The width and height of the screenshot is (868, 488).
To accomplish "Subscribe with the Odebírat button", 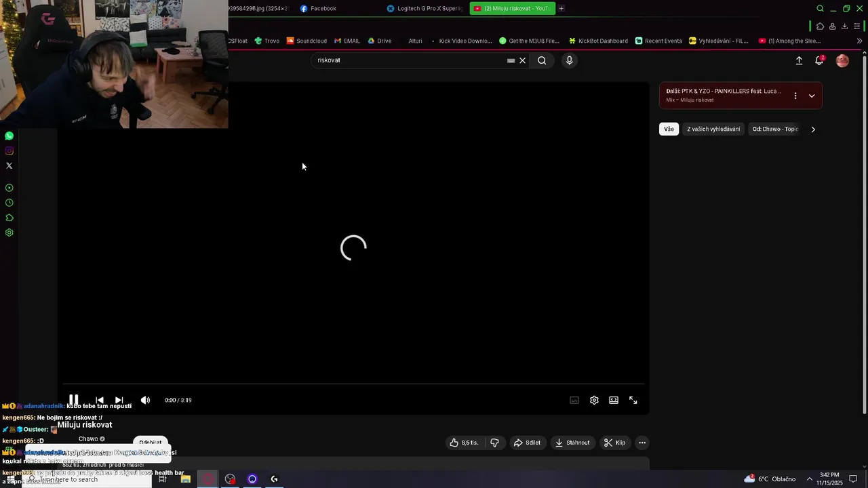I will point(151,443).
